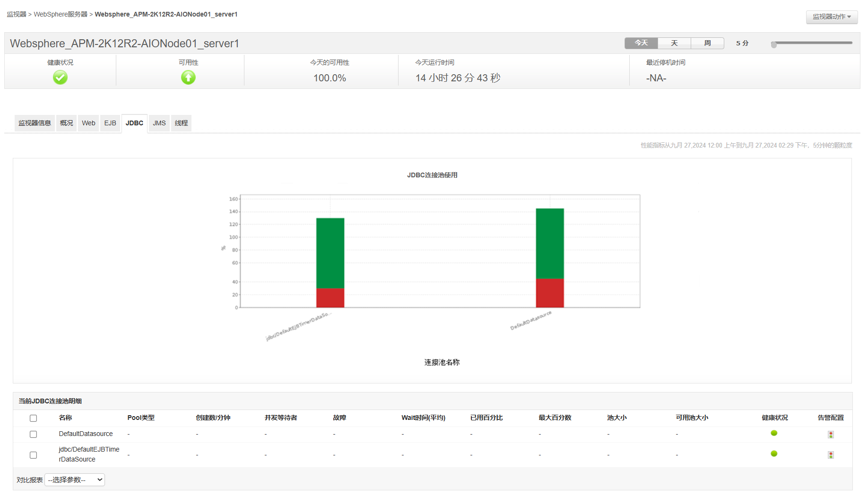Screen dimensions: 868x497
Task: Check the jdbc/DefaultEJBTimerDataSource row checkbox
Action: (x=33, y=455)
